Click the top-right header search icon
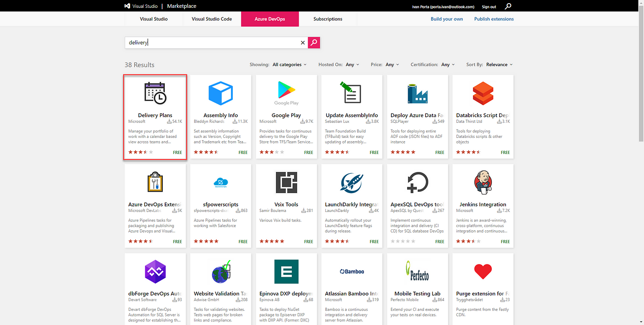 [x=508, y=6]
